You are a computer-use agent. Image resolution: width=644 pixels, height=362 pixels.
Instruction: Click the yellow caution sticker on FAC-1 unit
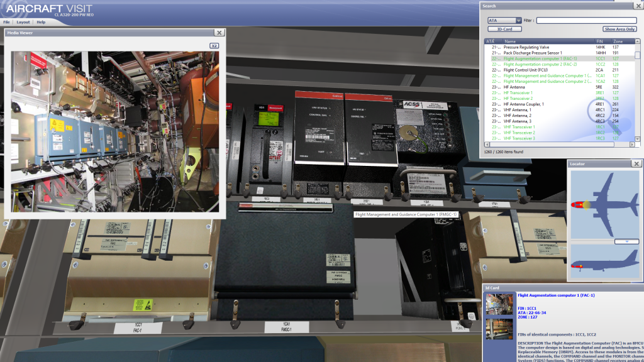coord(143,305)
